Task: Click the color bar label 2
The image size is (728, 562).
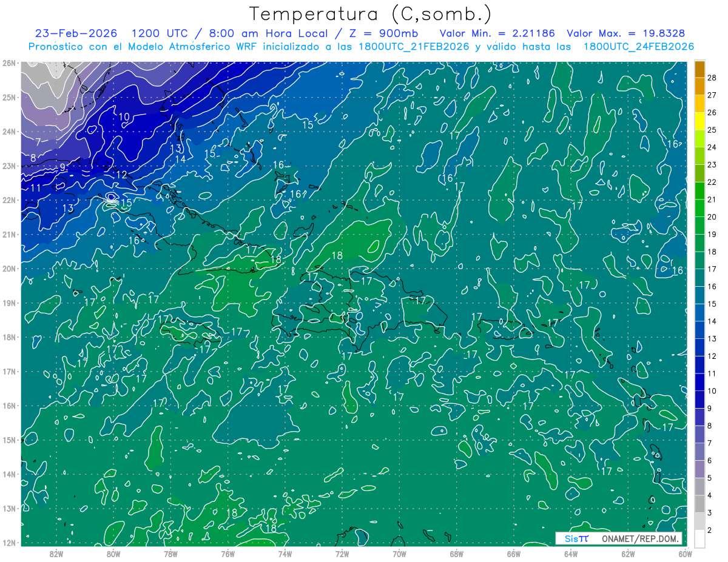Action: (x=710, y=530)
